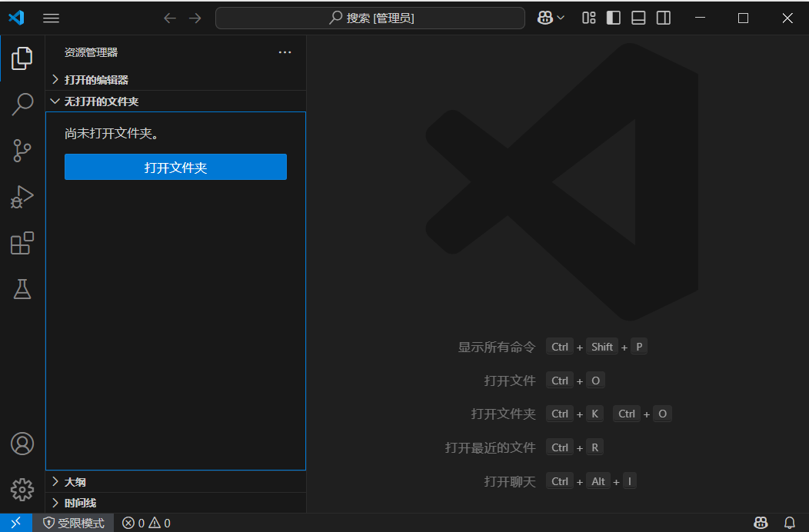
Task: Open the Extensions view
Action: pos(22,243)
